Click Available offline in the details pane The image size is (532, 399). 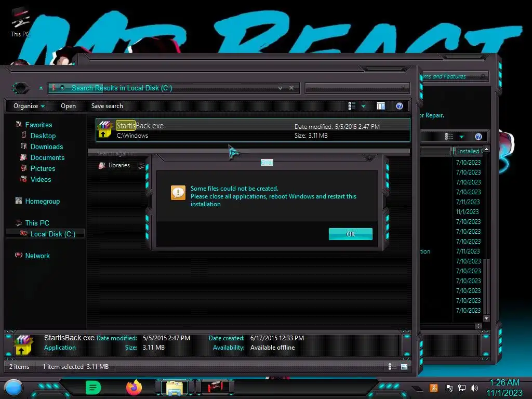tap(272, 348)
